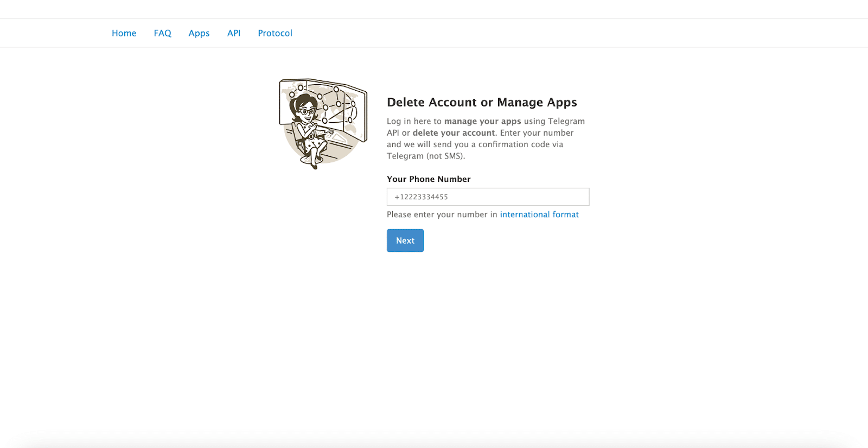The width and height of the screenshot is (868, 448).
Task: Open the international format link
Action: click(539, 214)
